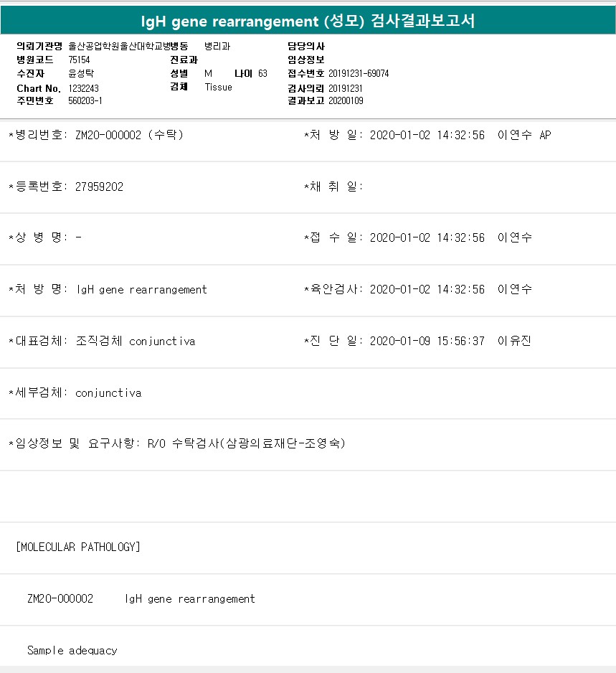Select the [MOLECULAR PATHOLOGY] heading
Screen dimensions: 616x673
click(x=78, y=547)
